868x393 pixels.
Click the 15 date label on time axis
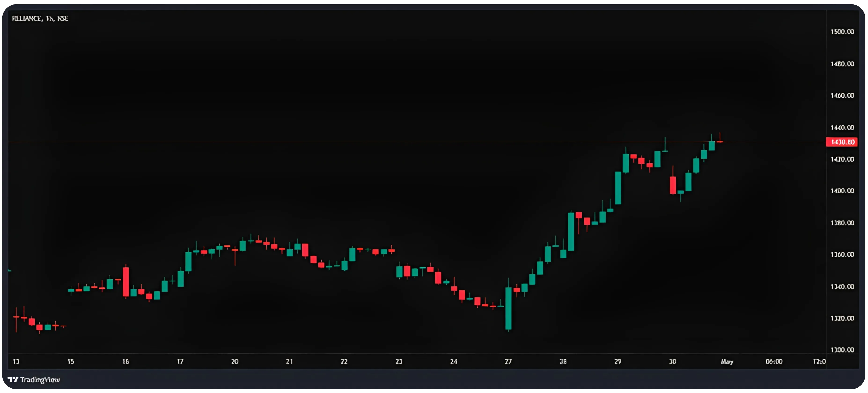(71, 362)
